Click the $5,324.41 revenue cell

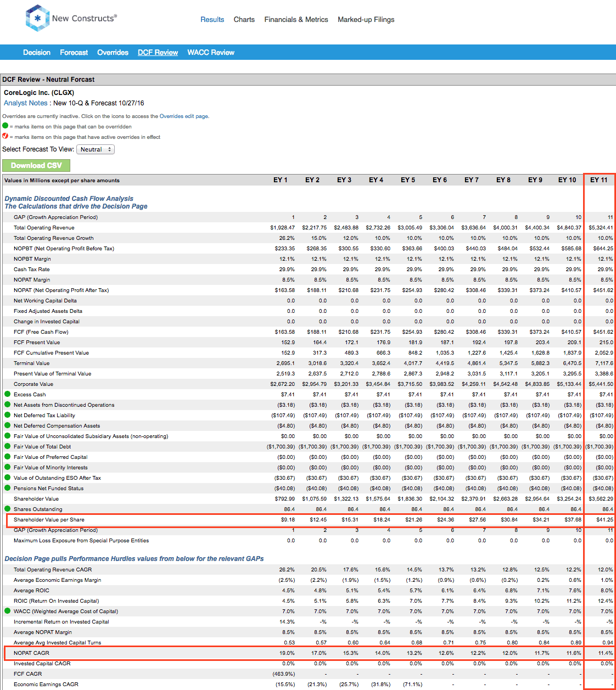[601, 227]
